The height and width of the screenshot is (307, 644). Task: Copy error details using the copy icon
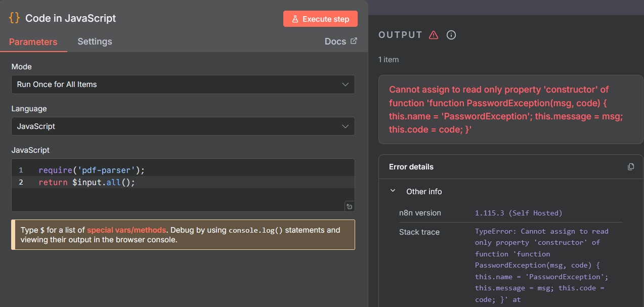pyautogui.click(x=630, y=167)
